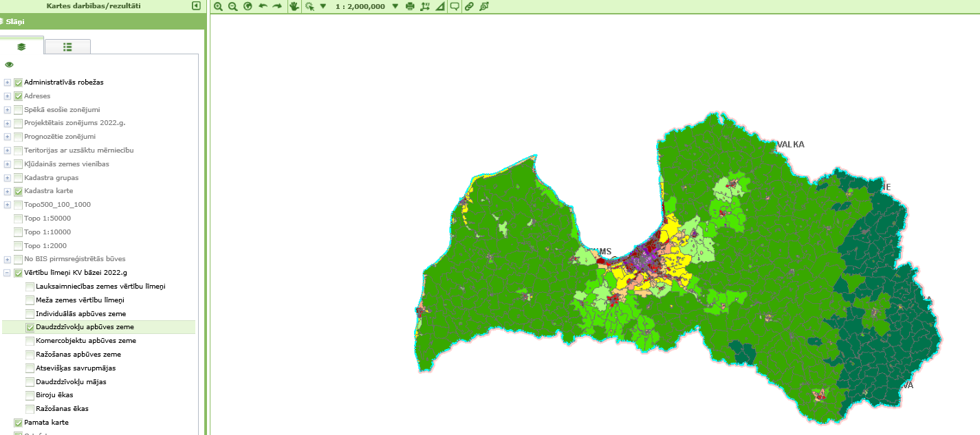This screenshot has width=980, height=435.
Task: Click the zoom out magnifier tool
Action: [232, 6]
